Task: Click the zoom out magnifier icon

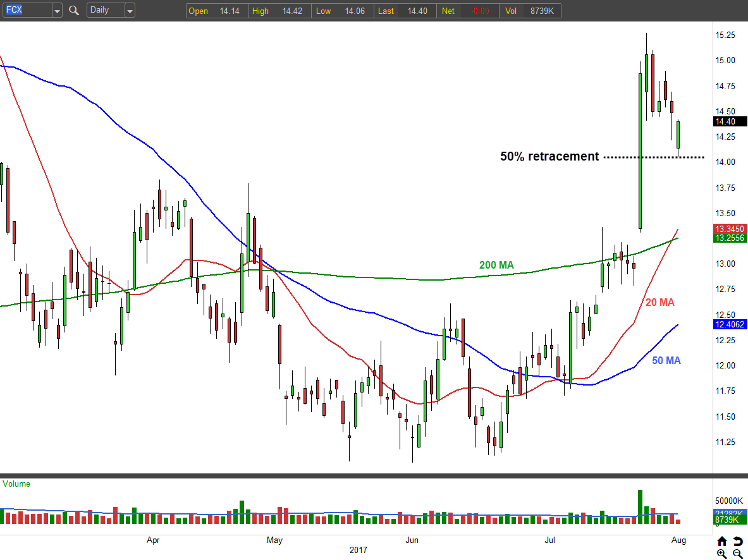Action: tap(738, 554)
